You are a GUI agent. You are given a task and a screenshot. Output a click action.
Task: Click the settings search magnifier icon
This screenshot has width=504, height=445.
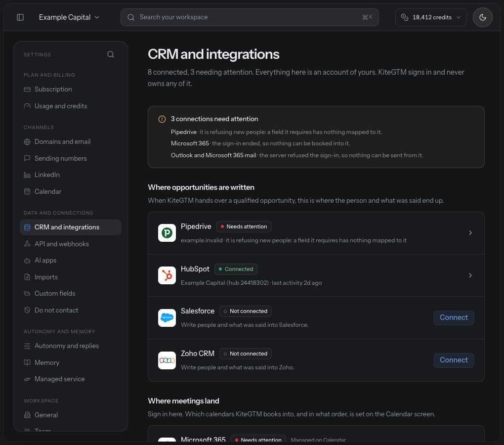coord(111,54)
